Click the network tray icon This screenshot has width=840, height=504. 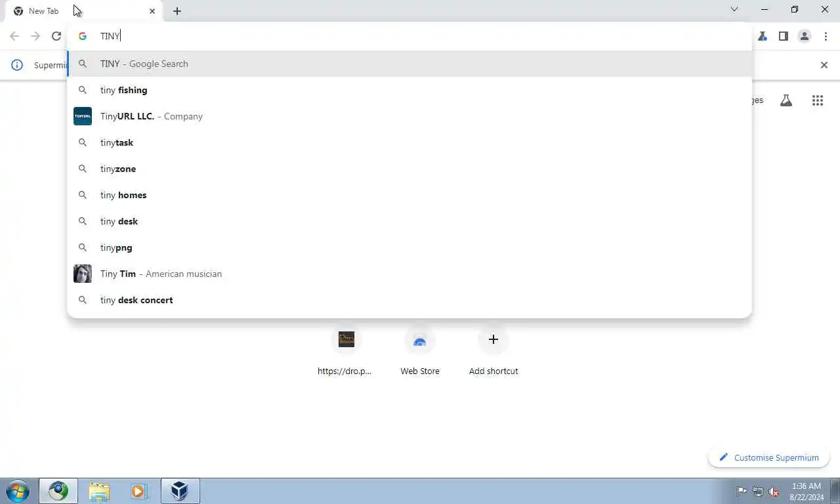758,492
